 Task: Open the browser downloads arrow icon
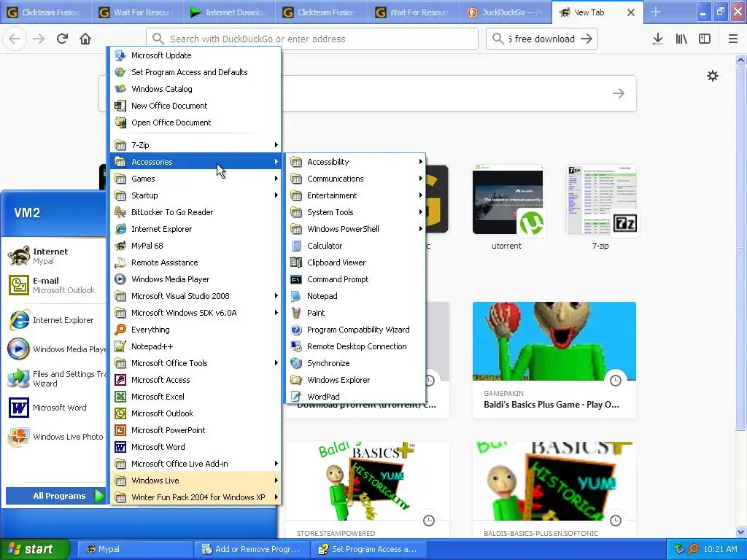[657, 39]
